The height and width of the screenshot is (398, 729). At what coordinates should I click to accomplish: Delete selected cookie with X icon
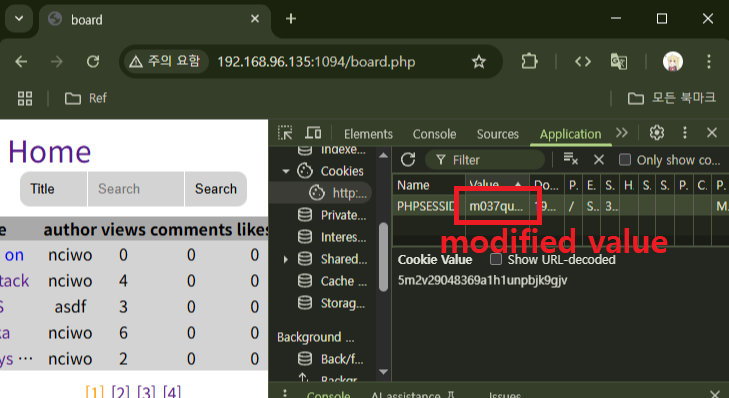tap(599, 160)
